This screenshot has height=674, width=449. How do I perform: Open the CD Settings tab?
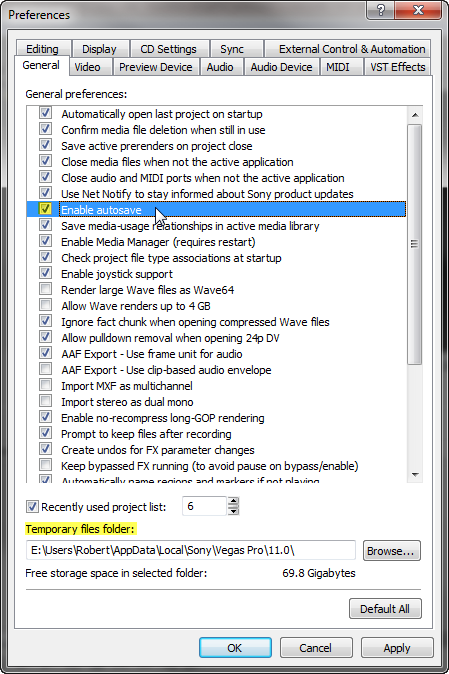tap(168, 49)
